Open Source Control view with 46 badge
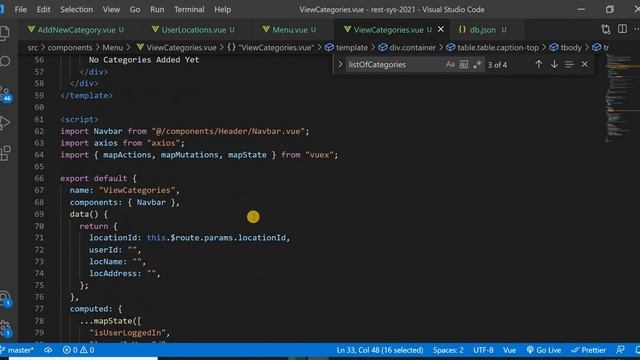This screenshot has height=360, width=640. (6, 94)
